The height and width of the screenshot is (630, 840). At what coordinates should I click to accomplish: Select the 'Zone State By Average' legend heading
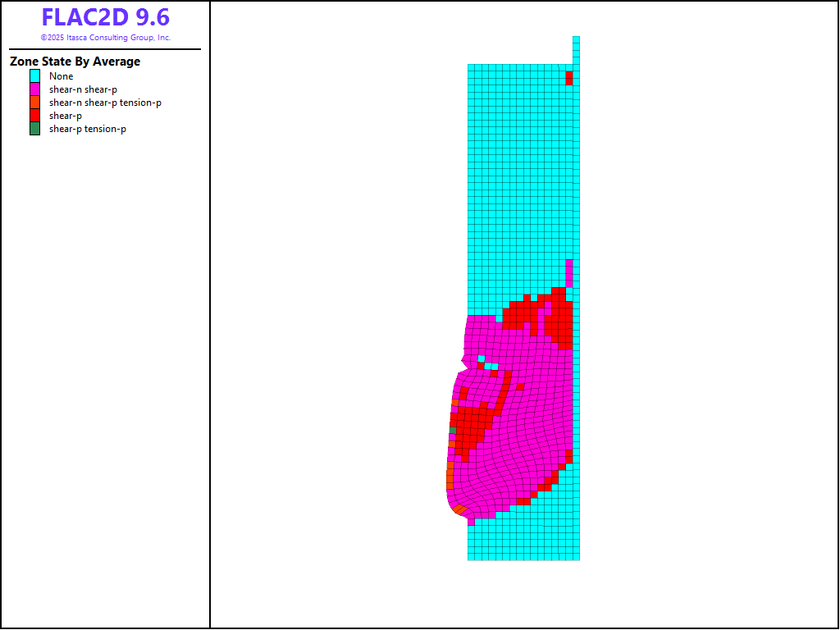(75, 62)
